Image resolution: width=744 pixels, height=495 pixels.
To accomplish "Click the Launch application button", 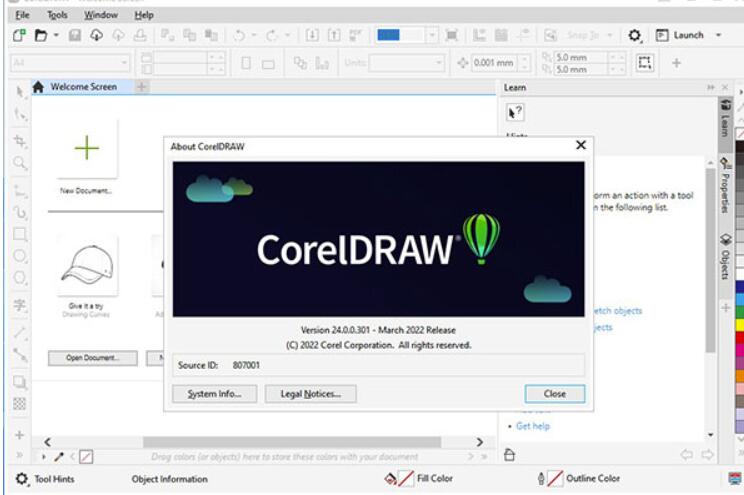I will [x=679, y=35].
